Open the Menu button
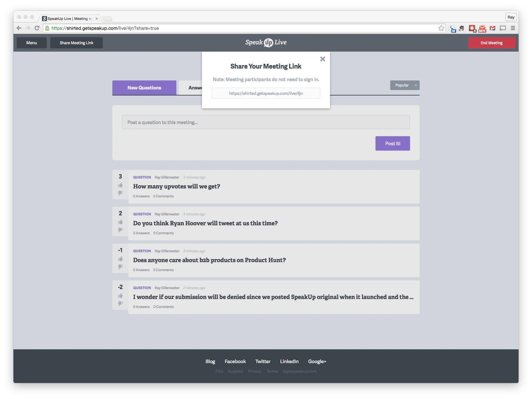Viewport: 532px width, 399px height. 32,43
